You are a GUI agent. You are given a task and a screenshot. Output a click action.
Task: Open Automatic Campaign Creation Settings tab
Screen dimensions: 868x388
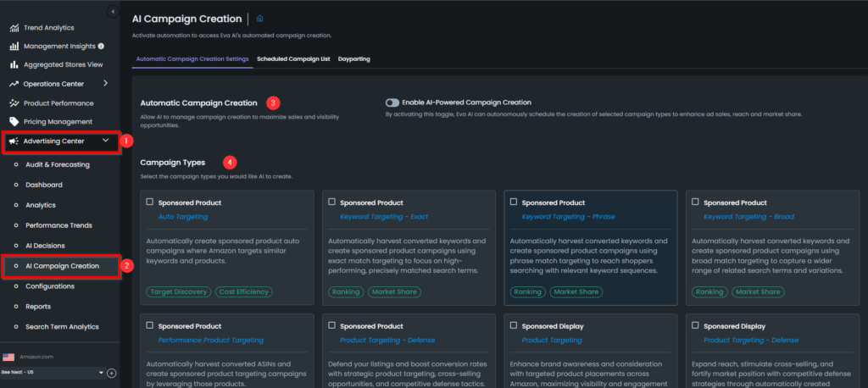click(x=192, y=58)
